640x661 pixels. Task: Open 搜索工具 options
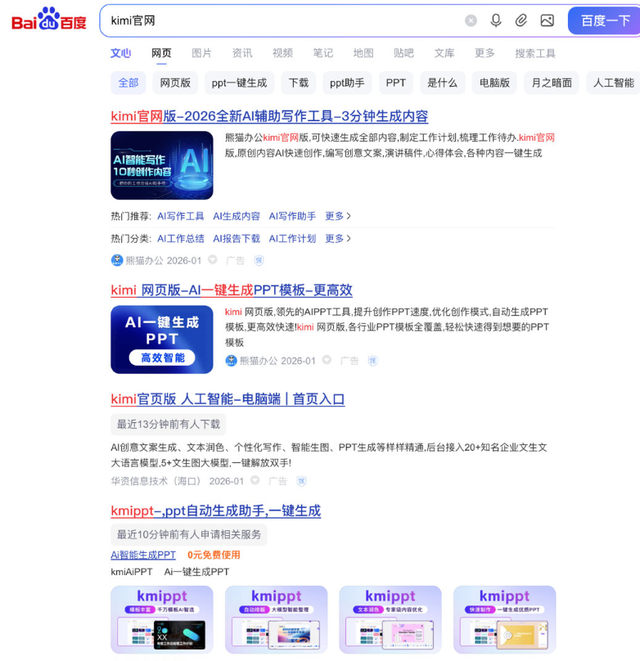click(x=535, y=53)
